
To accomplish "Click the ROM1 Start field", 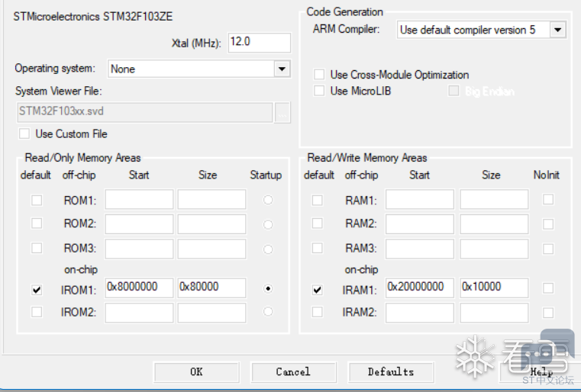I will pos(139,200).
